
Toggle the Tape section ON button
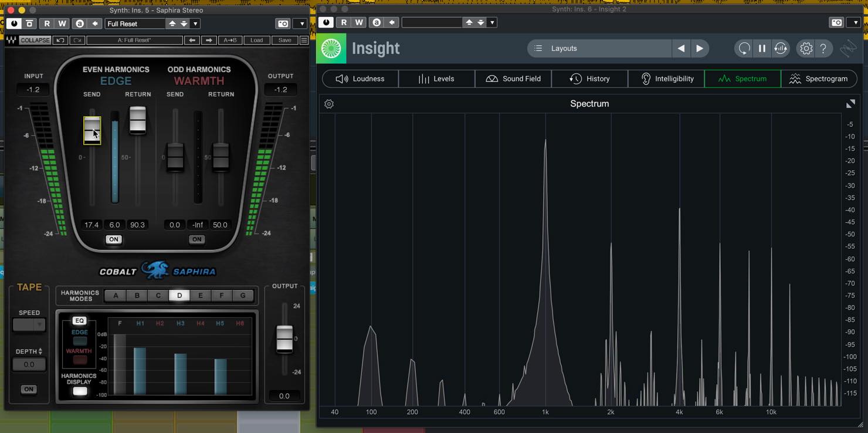28,390
